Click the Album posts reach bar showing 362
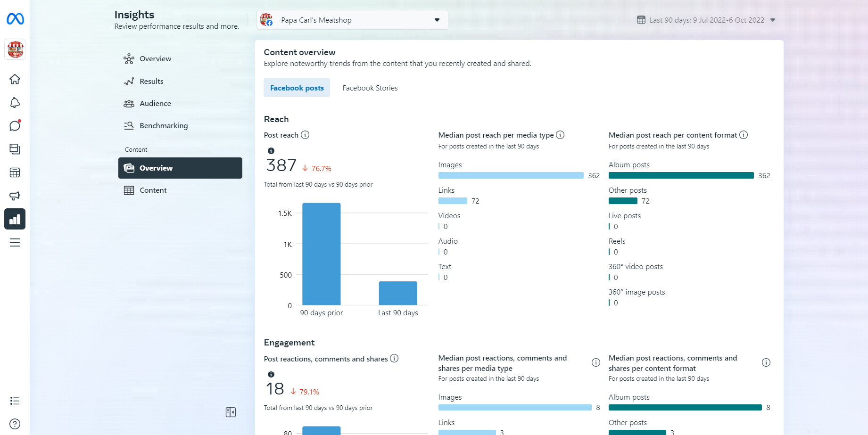The width and height of the screenshot is (868, 435). click(x=681, y=175)
